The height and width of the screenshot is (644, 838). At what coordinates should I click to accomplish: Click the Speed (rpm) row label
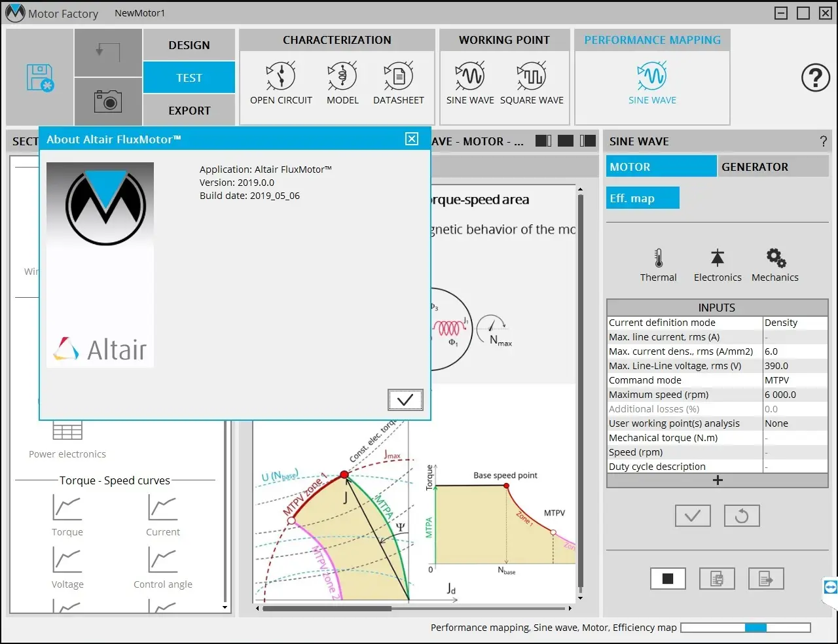(636, 452)
